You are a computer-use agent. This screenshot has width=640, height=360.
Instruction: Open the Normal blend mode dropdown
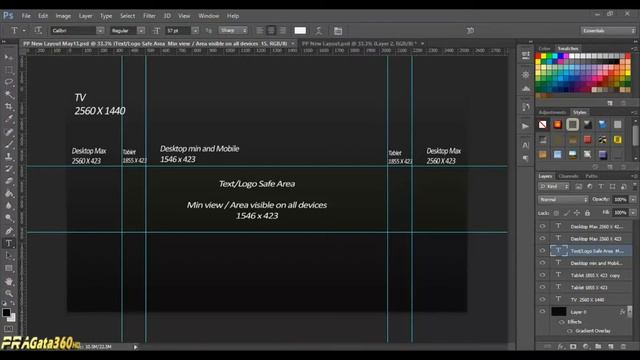563,200
